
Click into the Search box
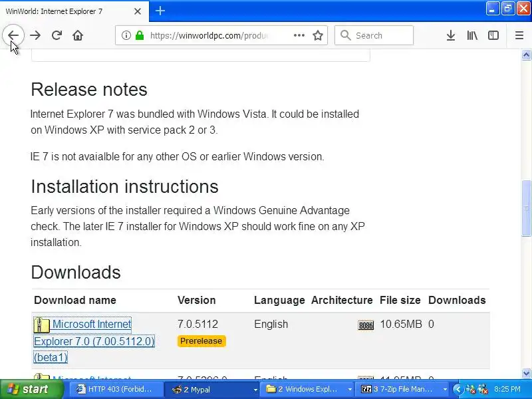click(x=374, y=35)
